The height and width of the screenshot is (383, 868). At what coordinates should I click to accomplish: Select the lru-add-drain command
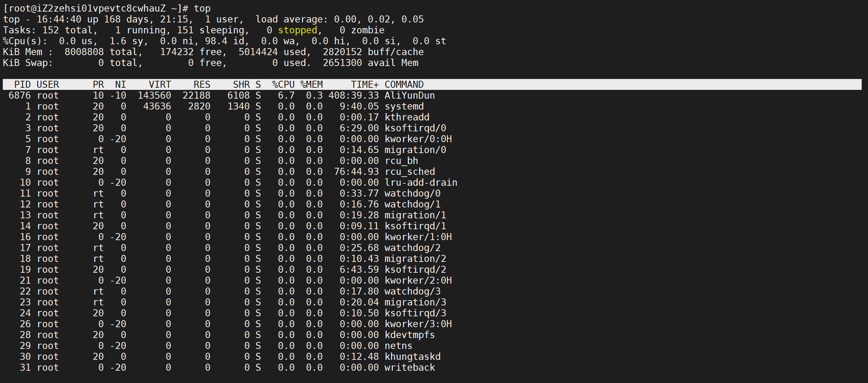coord(421,183)
